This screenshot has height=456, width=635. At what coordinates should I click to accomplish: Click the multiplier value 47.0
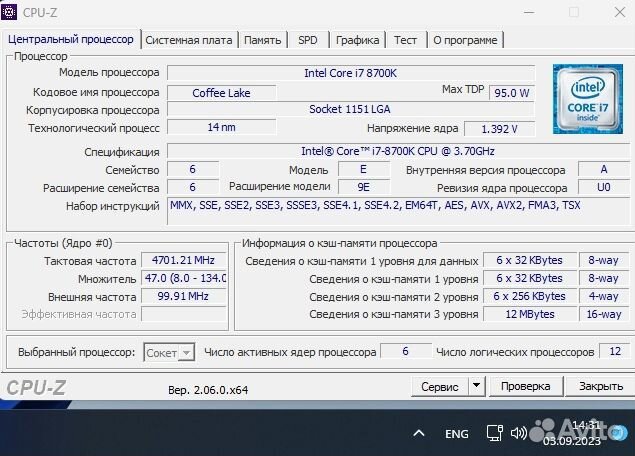[x=183, y=278]
